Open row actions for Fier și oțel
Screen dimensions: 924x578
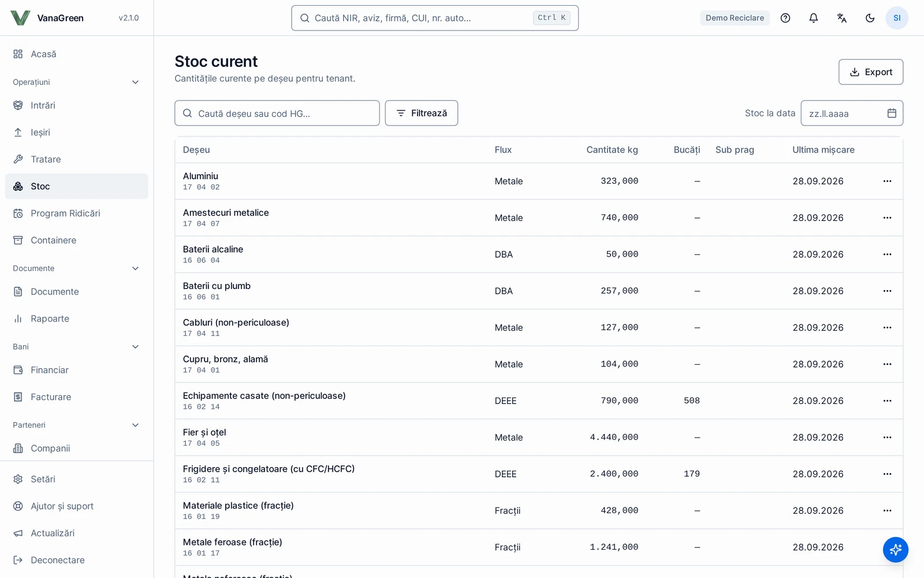[887, 438]
